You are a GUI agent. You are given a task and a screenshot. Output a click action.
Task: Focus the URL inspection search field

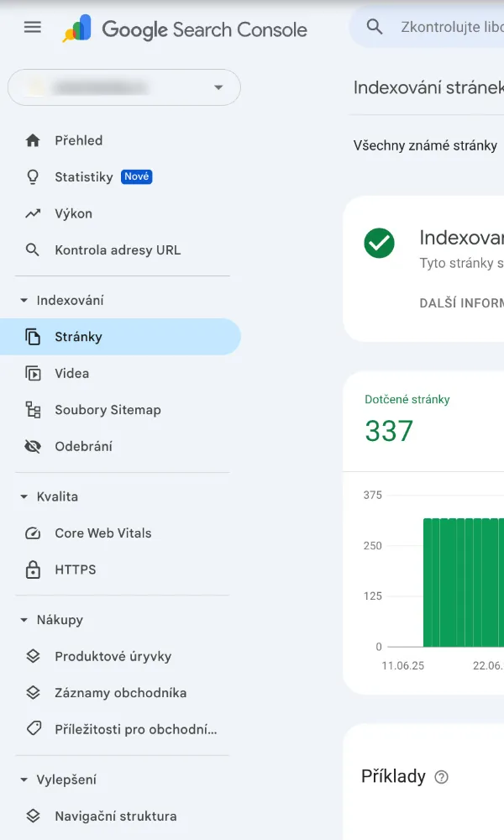pyautogui.click(x=452, y=27)
